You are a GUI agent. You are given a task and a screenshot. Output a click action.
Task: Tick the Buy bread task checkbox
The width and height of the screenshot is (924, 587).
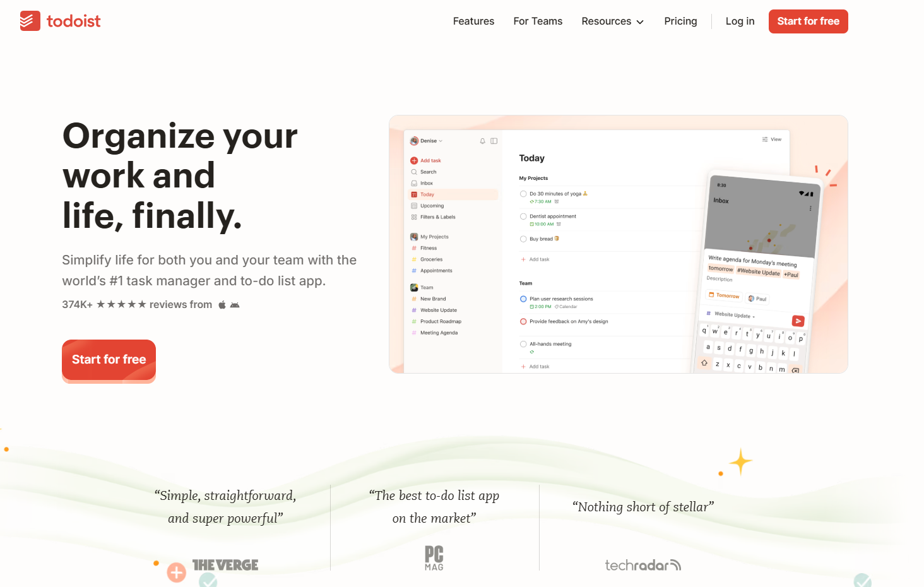click(x=523, y=239)
